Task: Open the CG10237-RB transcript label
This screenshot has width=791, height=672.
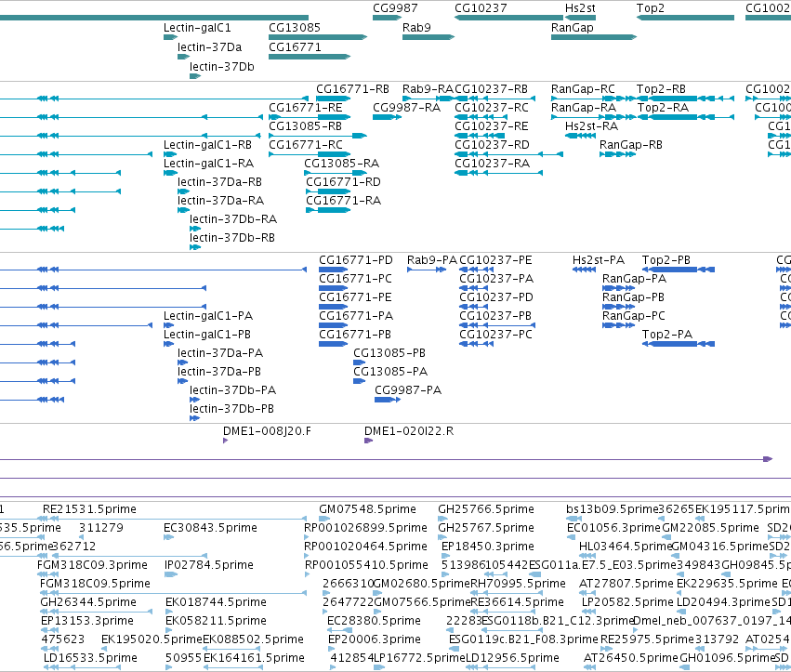Action: pyautogui.click(x=492, y=89)
